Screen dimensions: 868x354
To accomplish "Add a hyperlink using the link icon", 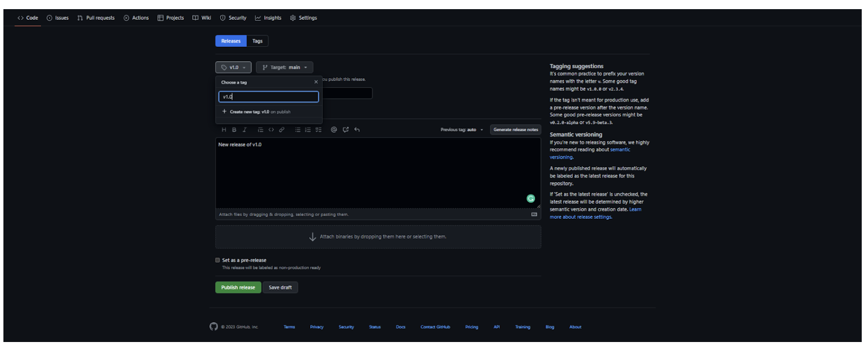I will pos(281,130).
